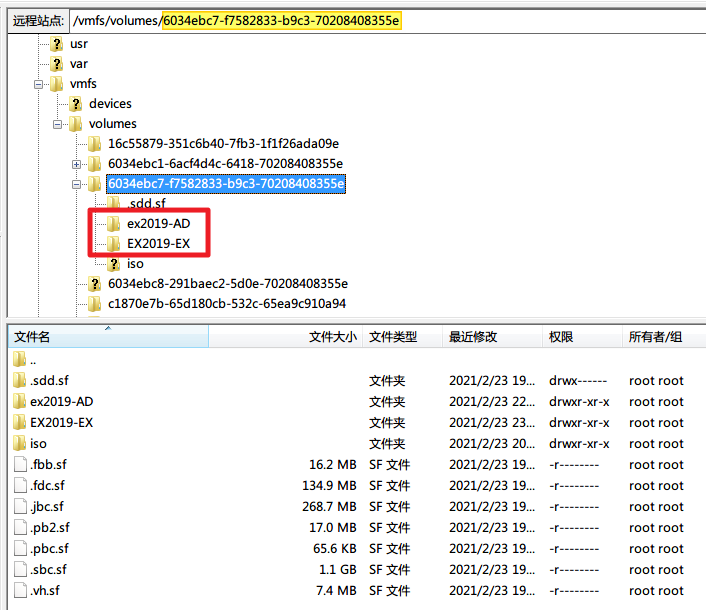Select 6034ebc8-291baec2-5d0e-70208408355e volume folder
Viewport: 706px width, 610px height.
[228, 284]
